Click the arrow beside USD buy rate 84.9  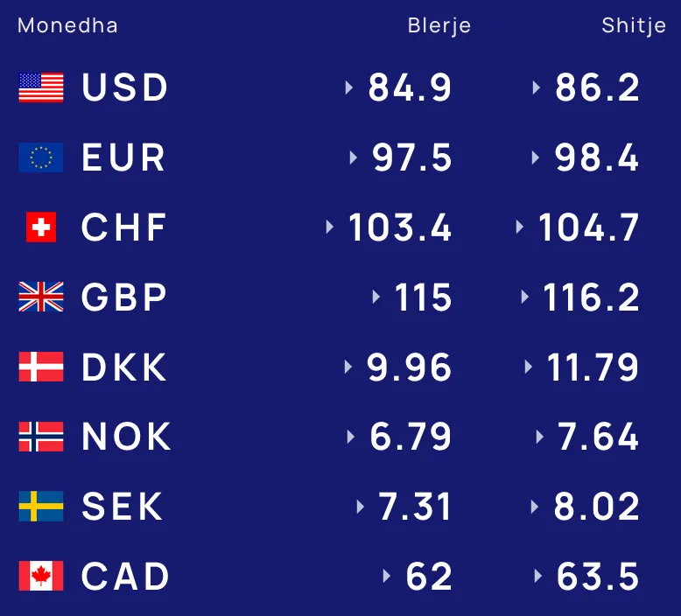tap(348, 87)
